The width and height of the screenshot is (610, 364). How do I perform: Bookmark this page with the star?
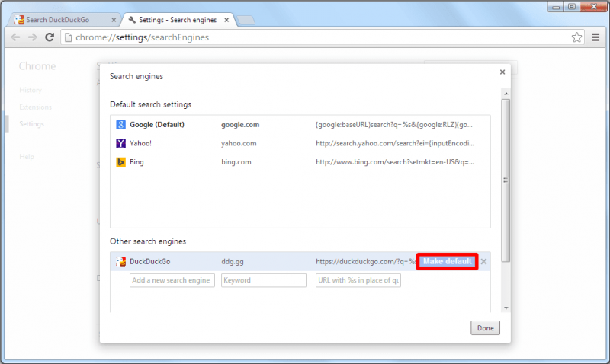pos(576,37)
